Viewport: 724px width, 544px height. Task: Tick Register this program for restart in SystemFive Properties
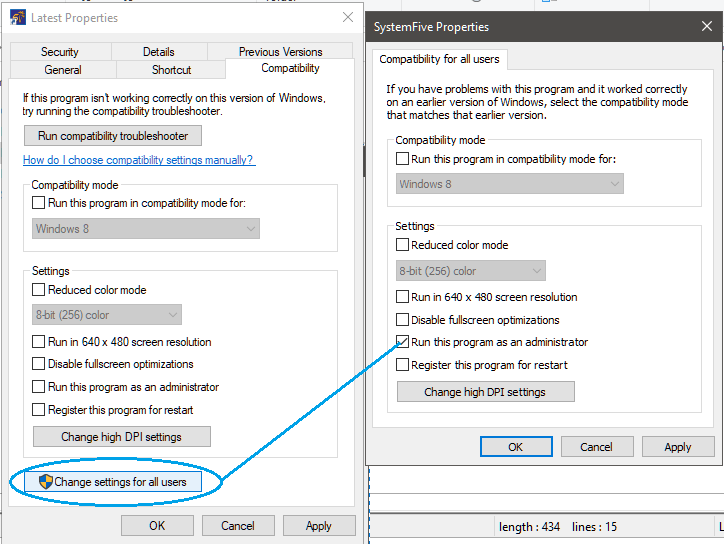(403, 365)
